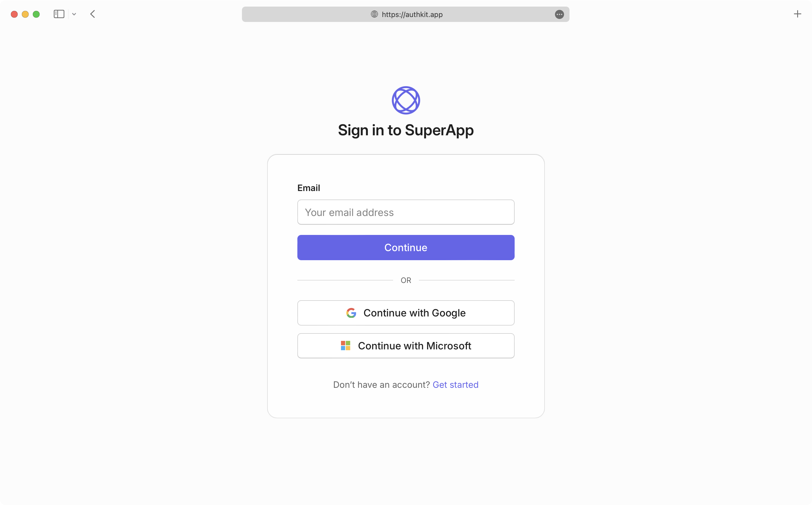Click Continue with Google button
This screenshot has height=505, width=812.
point(406,313)
